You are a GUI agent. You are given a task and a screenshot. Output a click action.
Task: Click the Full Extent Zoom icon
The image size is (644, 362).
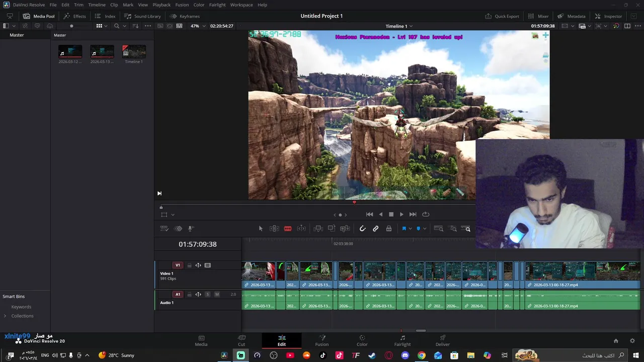tap(439, 229)
